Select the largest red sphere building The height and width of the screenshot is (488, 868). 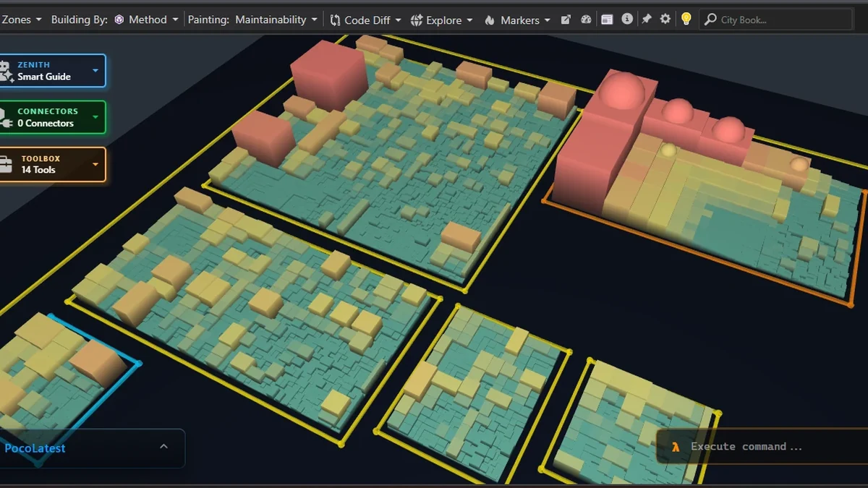click(x=623, y=91)
